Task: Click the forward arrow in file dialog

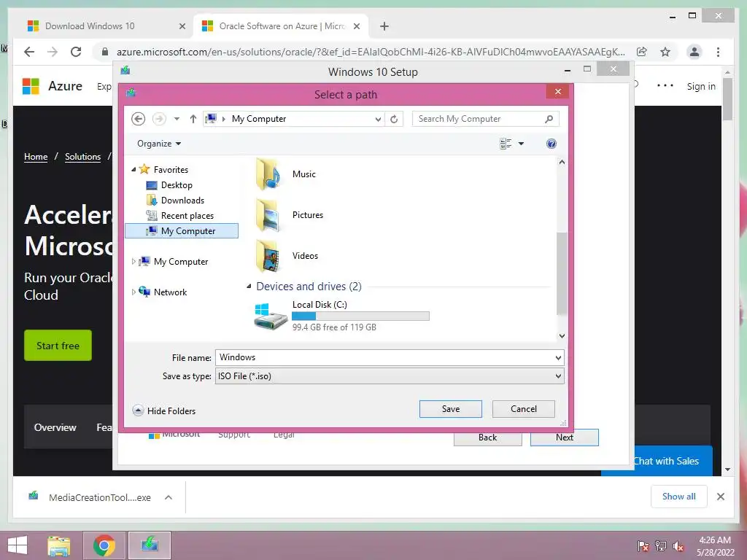Action: coord(159,119)
